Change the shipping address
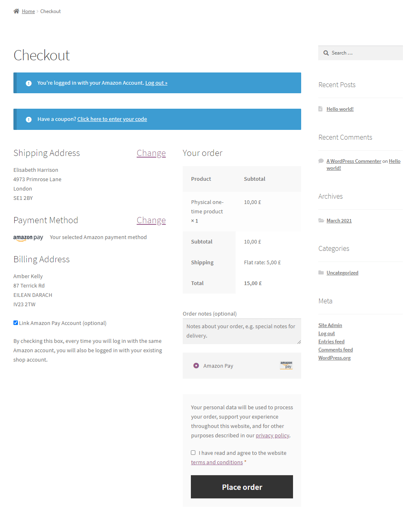 [151, 153]
